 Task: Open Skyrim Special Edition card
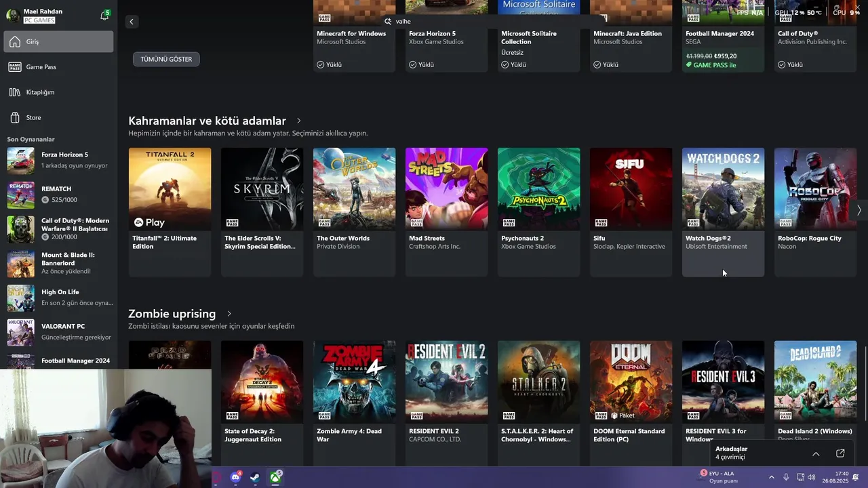coord(262,212)
